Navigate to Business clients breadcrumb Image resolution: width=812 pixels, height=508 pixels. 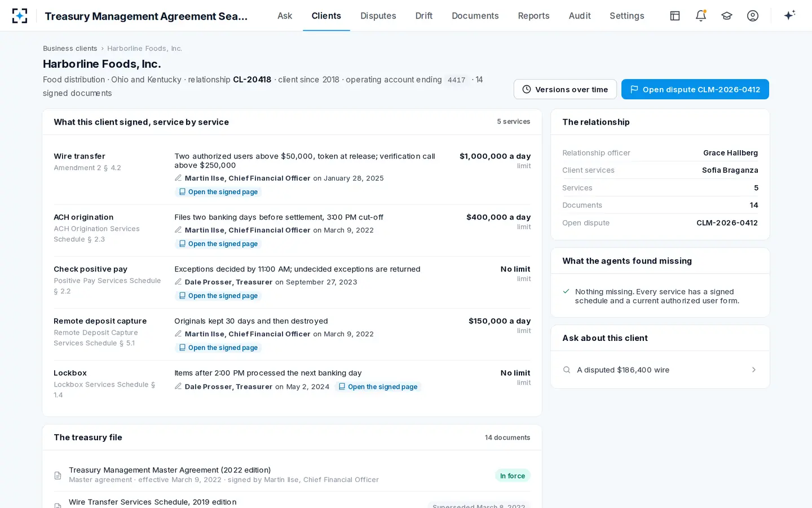[x=70, y=49]
